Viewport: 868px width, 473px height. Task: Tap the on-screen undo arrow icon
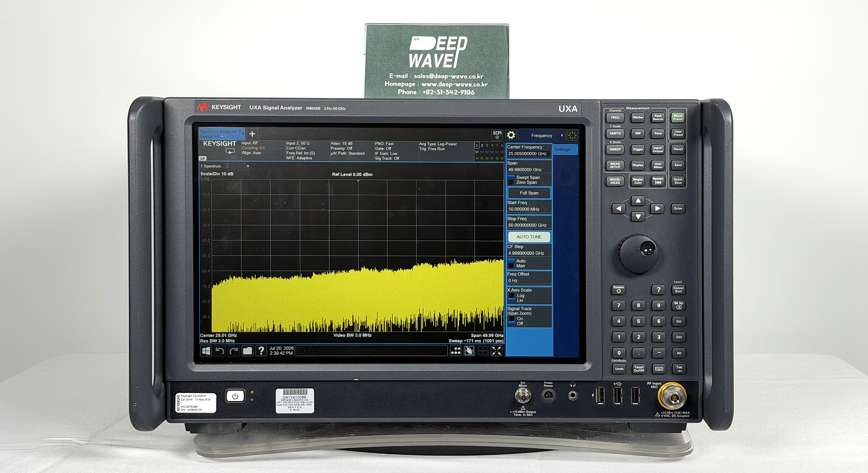click(220, 351)
